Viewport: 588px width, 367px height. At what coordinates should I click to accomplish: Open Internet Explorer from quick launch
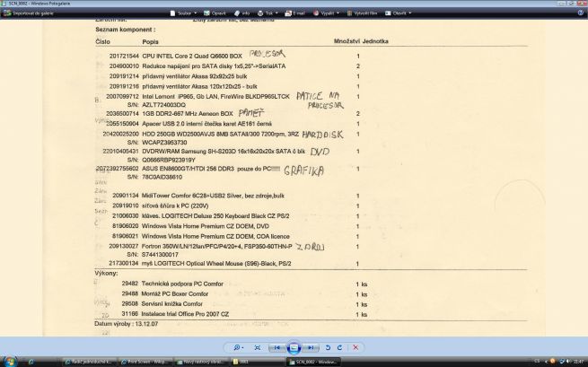(x=31, y=362)
